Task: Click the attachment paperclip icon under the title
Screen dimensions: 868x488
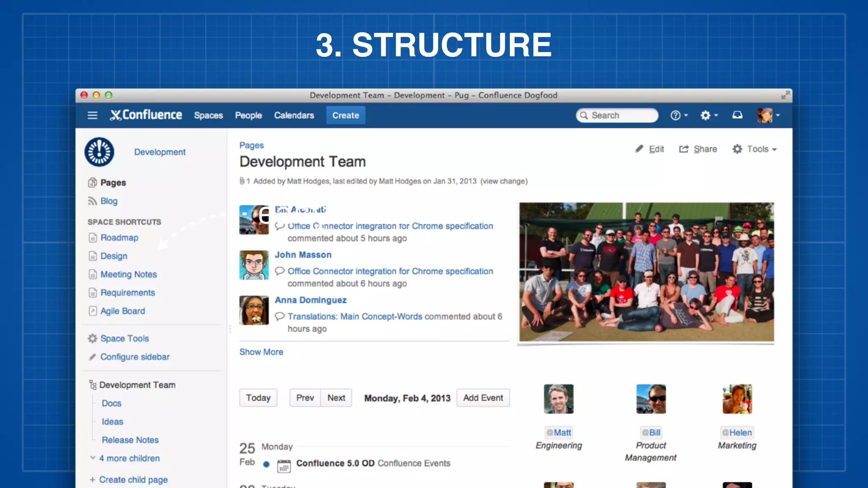Action: click(x=242, y=181)
